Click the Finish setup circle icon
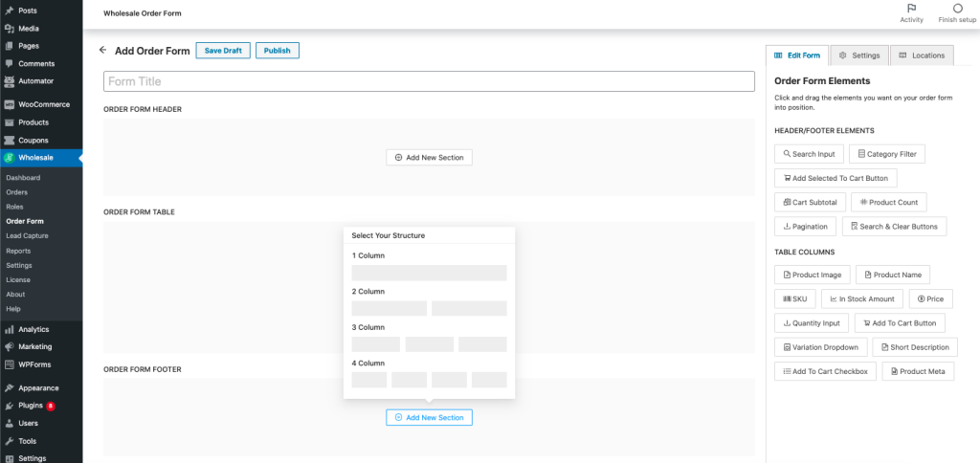The height and width of the screenshot is (463, 980). tap(957, 9)
